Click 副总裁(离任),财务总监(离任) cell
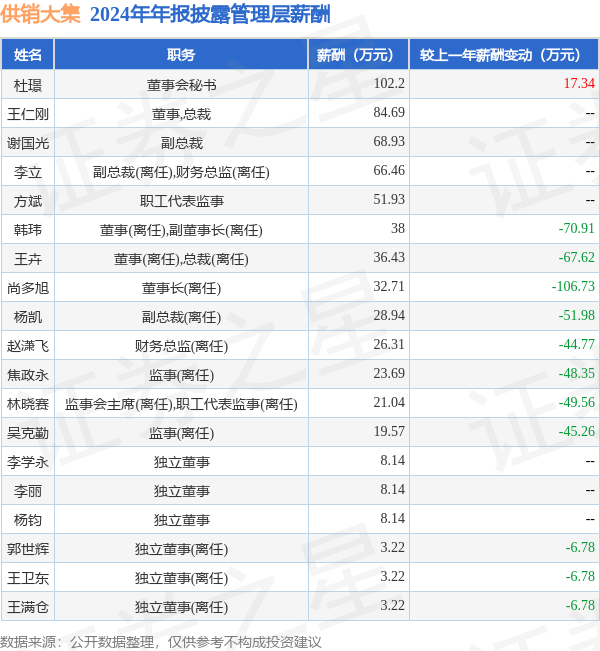600x651 pixels. (x=181, y=172)
